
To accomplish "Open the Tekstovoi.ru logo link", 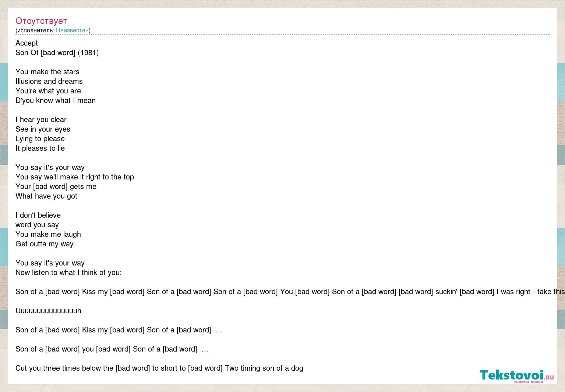I will [516, 376].
